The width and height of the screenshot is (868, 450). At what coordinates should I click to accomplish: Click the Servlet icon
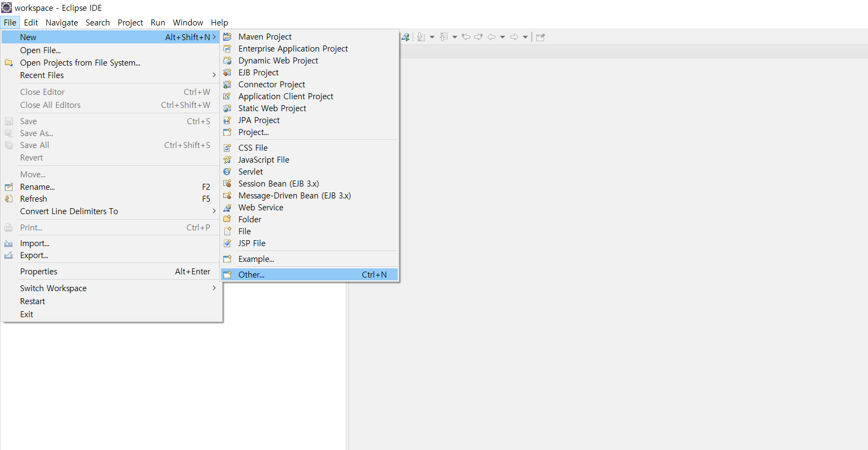[x=228, y=171]
